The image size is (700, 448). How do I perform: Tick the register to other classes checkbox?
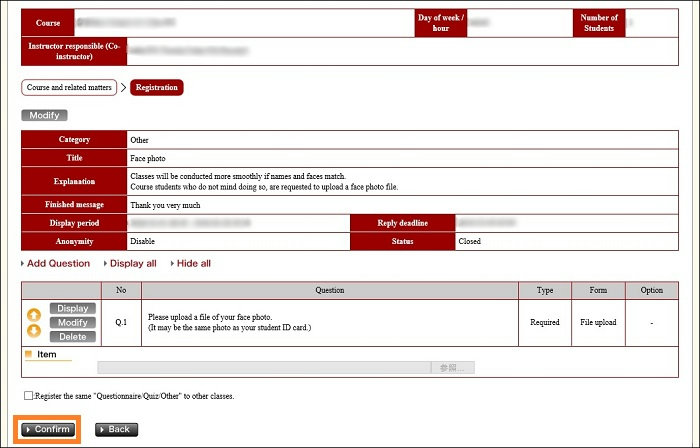28,396
